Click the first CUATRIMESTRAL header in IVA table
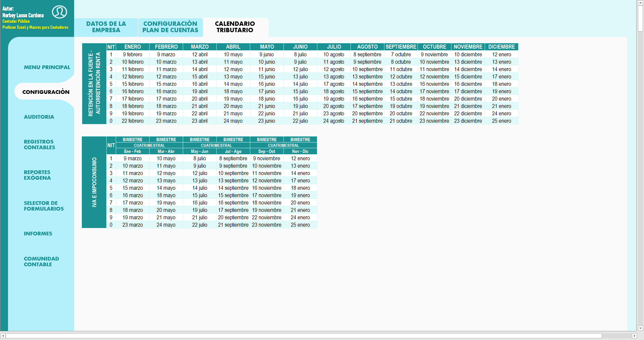 pyautogui.click(x=149, y=146)
